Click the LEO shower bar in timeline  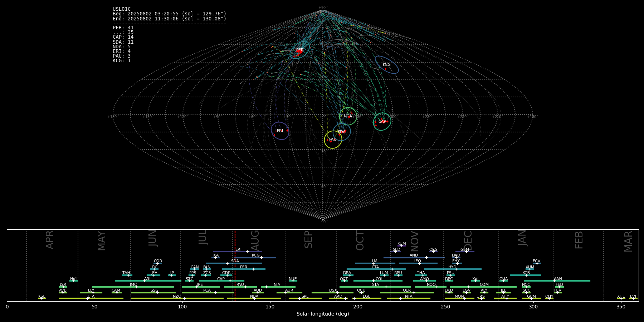pyautogui.click(x=418, y=263)
